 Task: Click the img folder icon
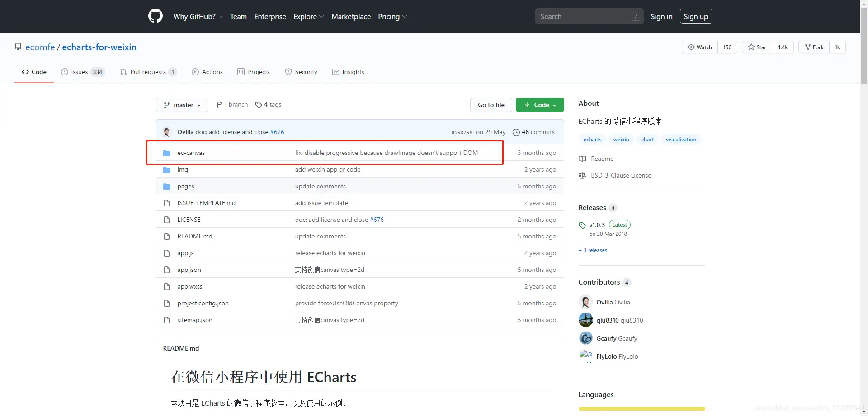(167, 170)
